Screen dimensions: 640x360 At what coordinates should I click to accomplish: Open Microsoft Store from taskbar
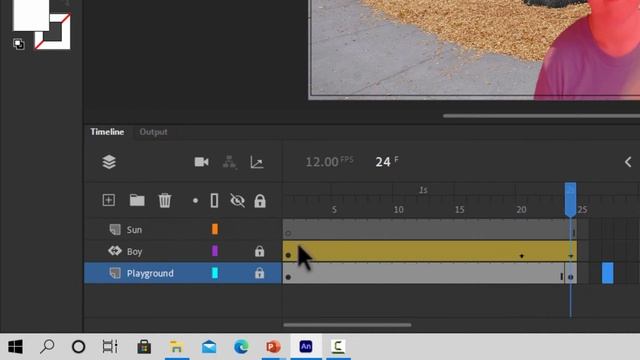(144, 347)
